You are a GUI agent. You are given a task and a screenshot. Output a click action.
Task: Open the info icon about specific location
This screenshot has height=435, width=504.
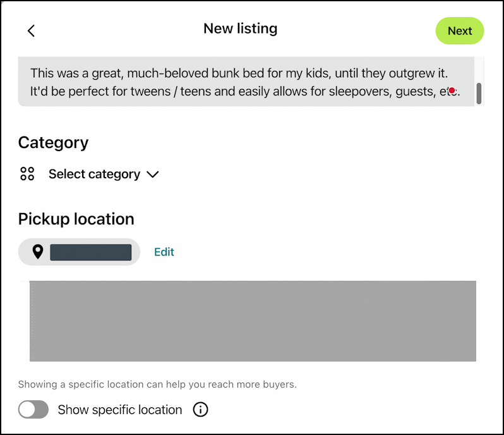click(200, 410)
